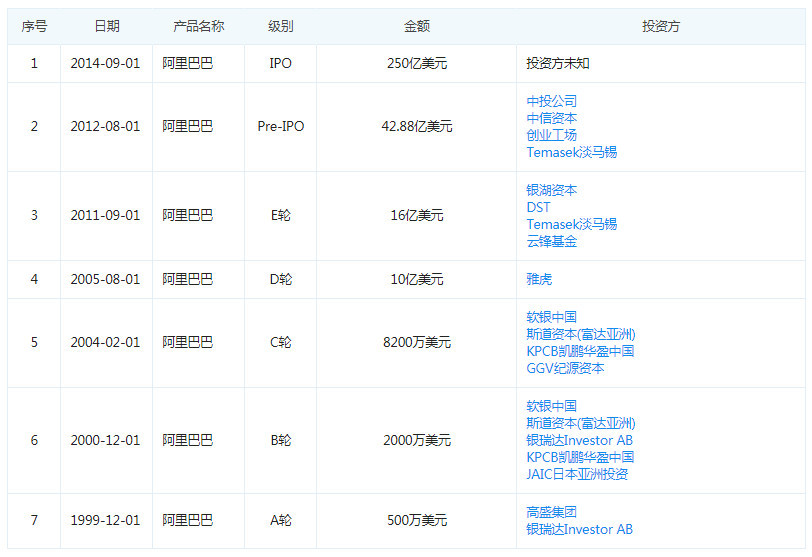Screen dimensions: 812x557
Task: Click the 投资方未知 cell text
Action: 558,63
